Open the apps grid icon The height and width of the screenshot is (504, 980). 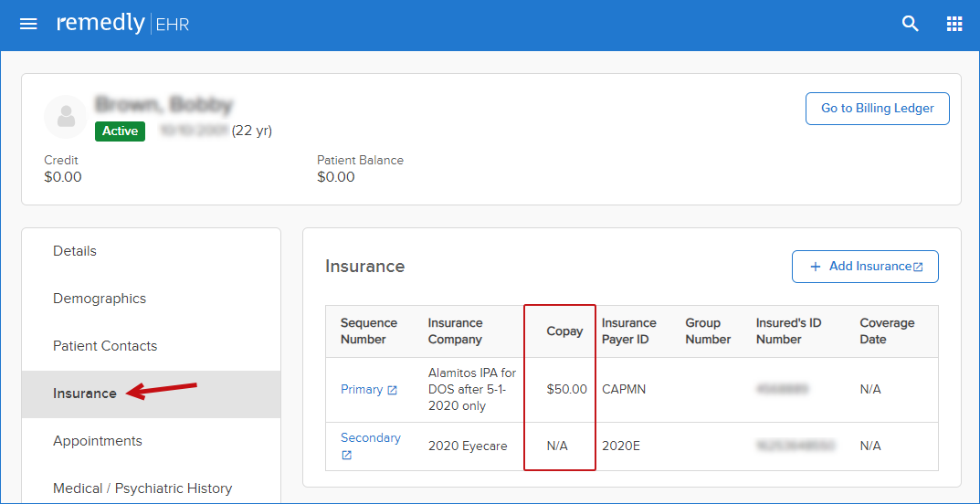[954, 25]
